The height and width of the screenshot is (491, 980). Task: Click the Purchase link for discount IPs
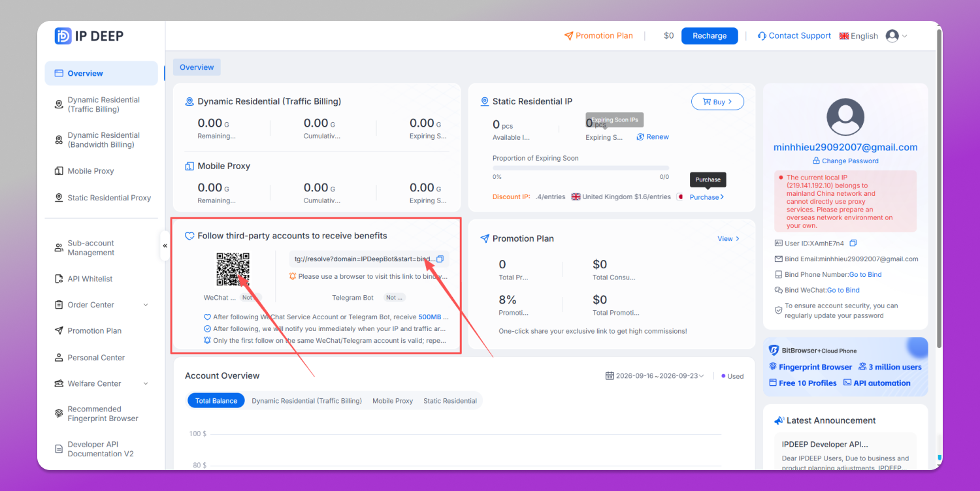coord(707,197)
